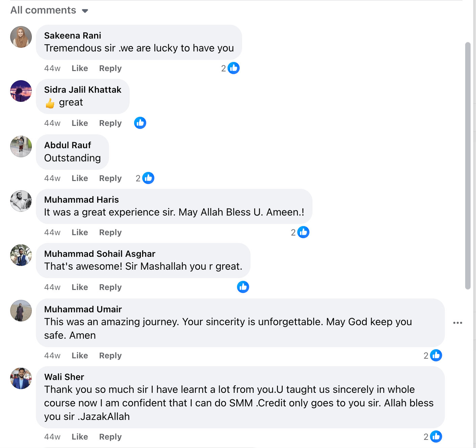Open Muhammad Umair's profile name link
Image resolution: width=476 pixels, height=448 pixels.
83,309
